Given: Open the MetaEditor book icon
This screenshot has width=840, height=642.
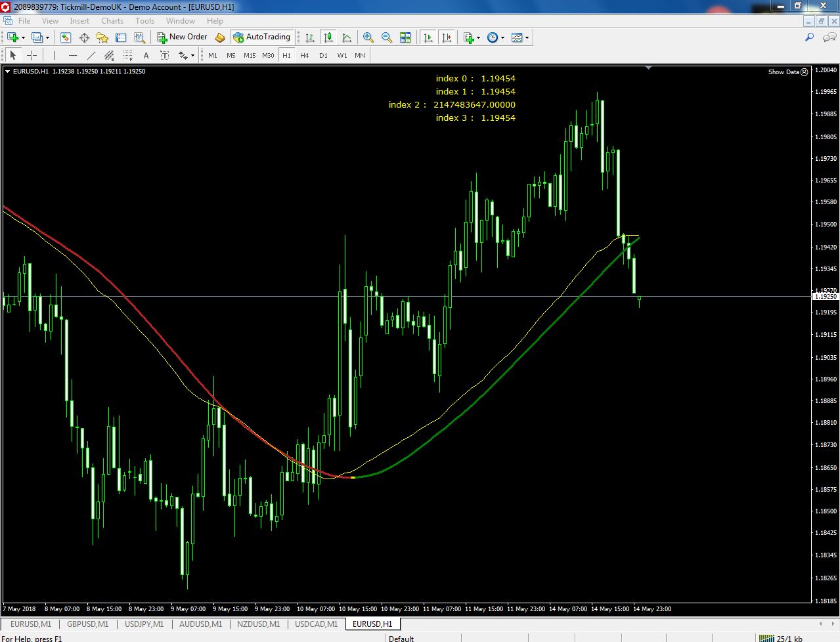Looking at the screenshot, I should (x=220, y=37).
